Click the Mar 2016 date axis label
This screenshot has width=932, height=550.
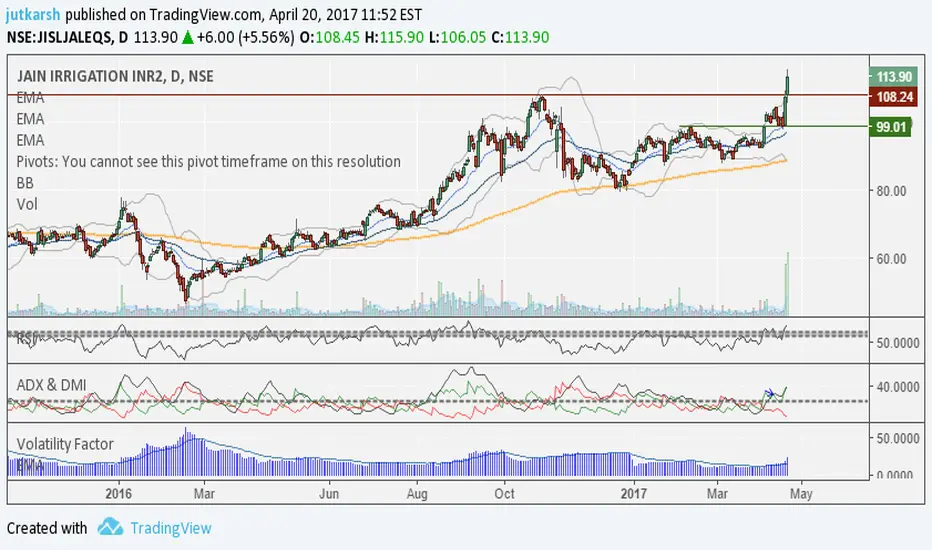point(204,494)
